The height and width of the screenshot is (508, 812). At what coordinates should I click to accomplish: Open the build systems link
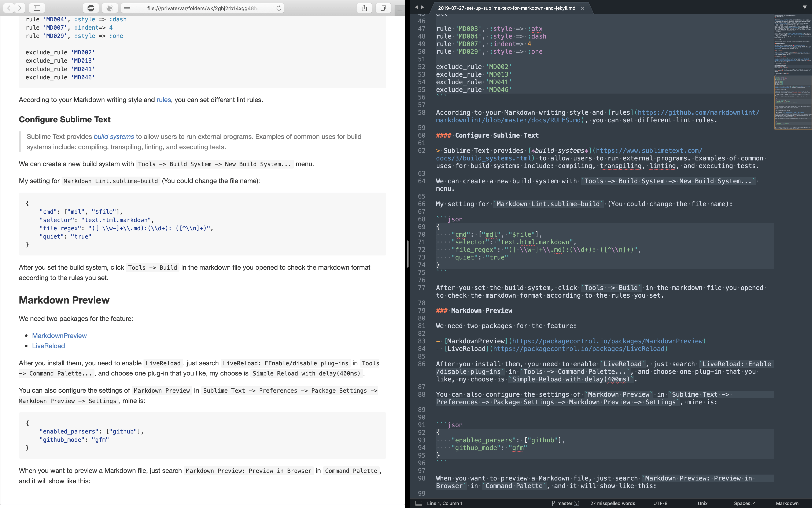(114, 136)
